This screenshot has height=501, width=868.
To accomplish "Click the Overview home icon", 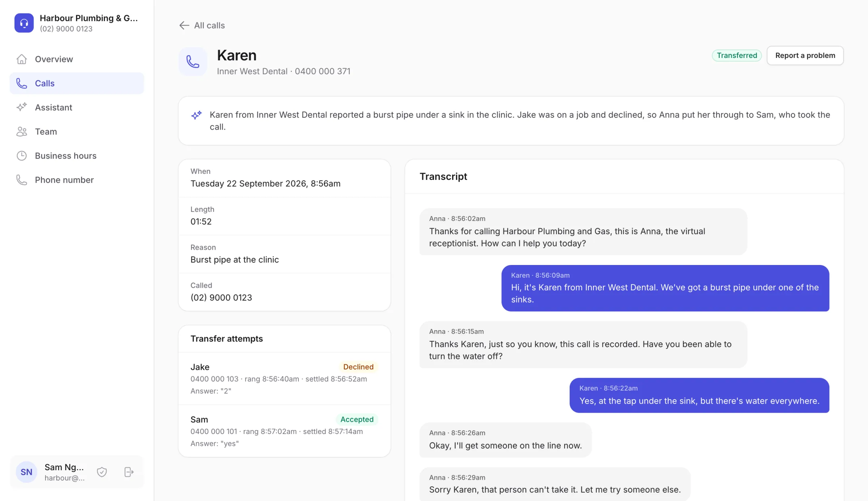I will click(x=22, y=59).
